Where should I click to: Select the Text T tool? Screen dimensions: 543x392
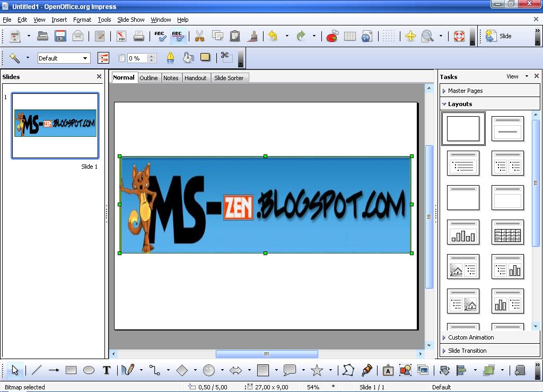click(107, 370)
